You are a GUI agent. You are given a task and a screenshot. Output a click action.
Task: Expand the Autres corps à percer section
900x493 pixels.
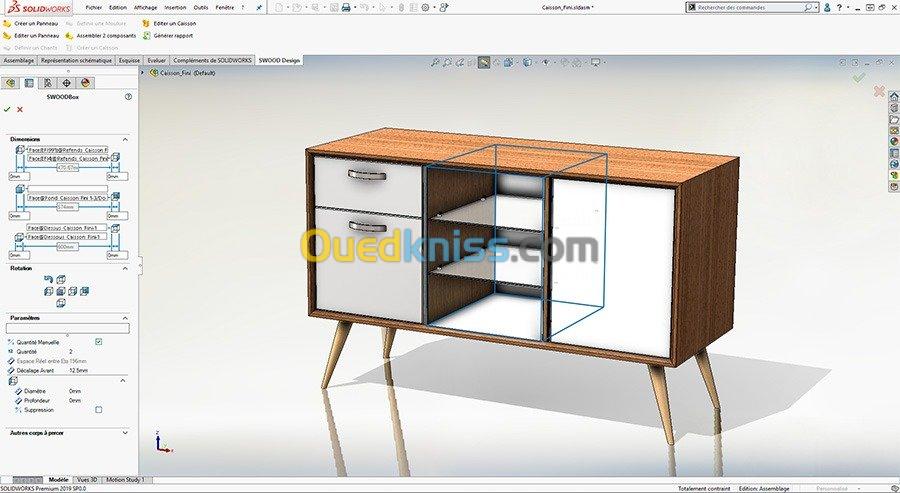coord(125,433)
